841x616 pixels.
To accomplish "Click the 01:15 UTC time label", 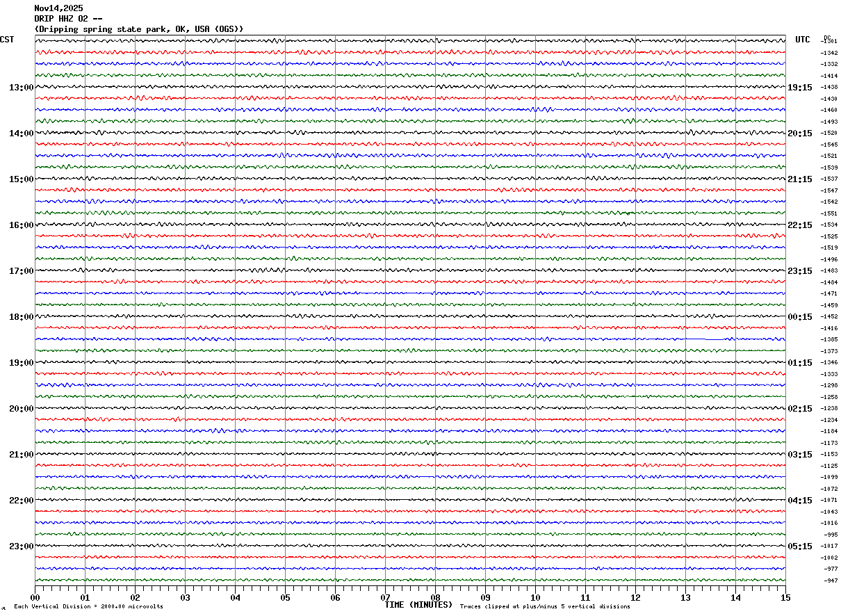I will (800, 363).
